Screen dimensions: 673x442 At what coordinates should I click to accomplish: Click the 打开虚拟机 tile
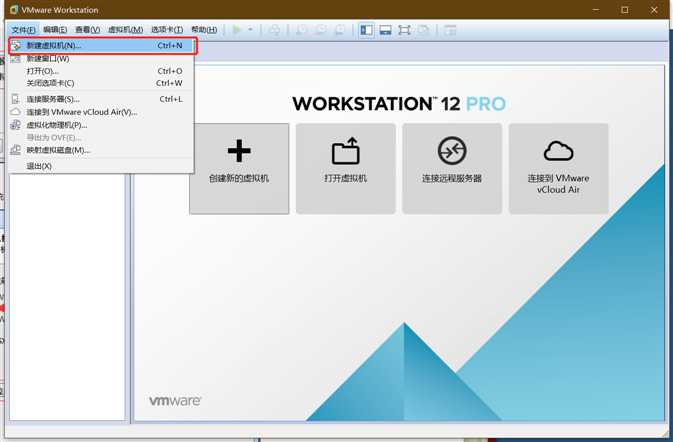346,168
